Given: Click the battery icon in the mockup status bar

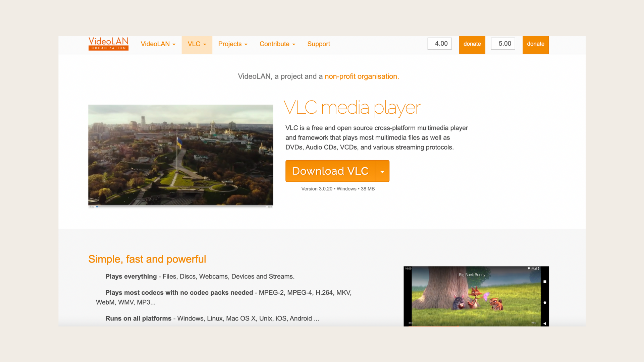Looking at the screenshot, I should (538, 268).
